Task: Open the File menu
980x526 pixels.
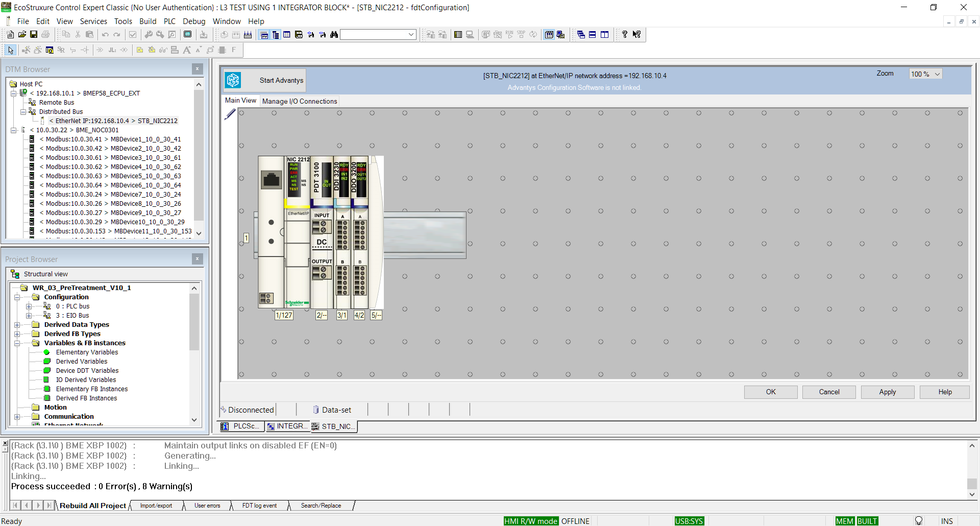Action: click(x=23, y=21)
